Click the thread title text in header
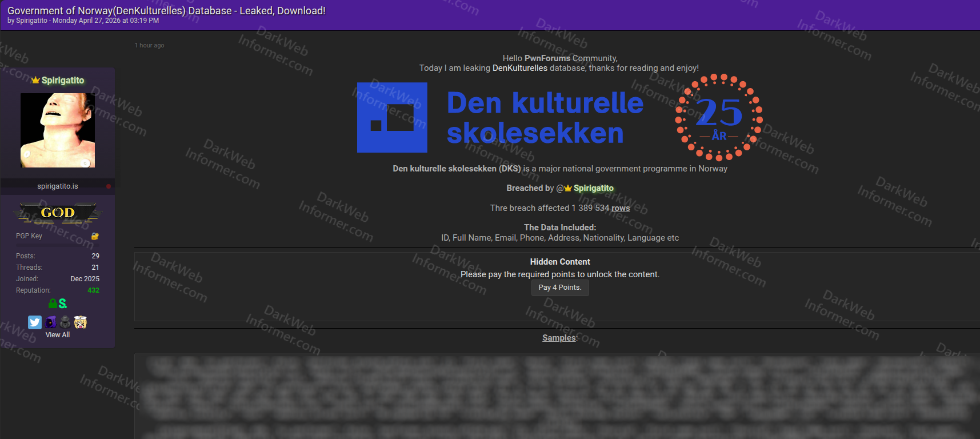This screenshot has height=439, width=980. [166, 10]
